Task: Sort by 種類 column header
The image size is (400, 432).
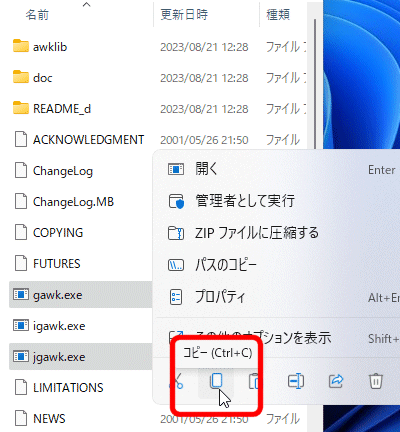Action: tap(278, 14)
